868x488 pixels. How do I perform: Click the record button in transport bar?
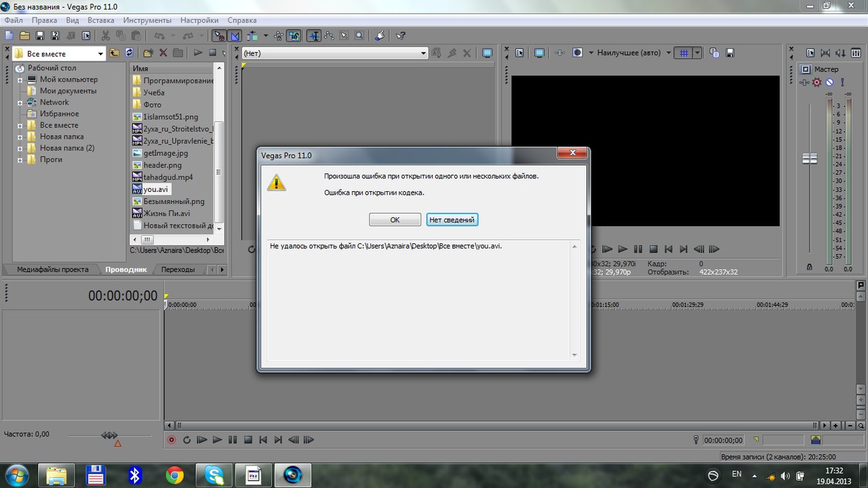(x=172, y=440)
